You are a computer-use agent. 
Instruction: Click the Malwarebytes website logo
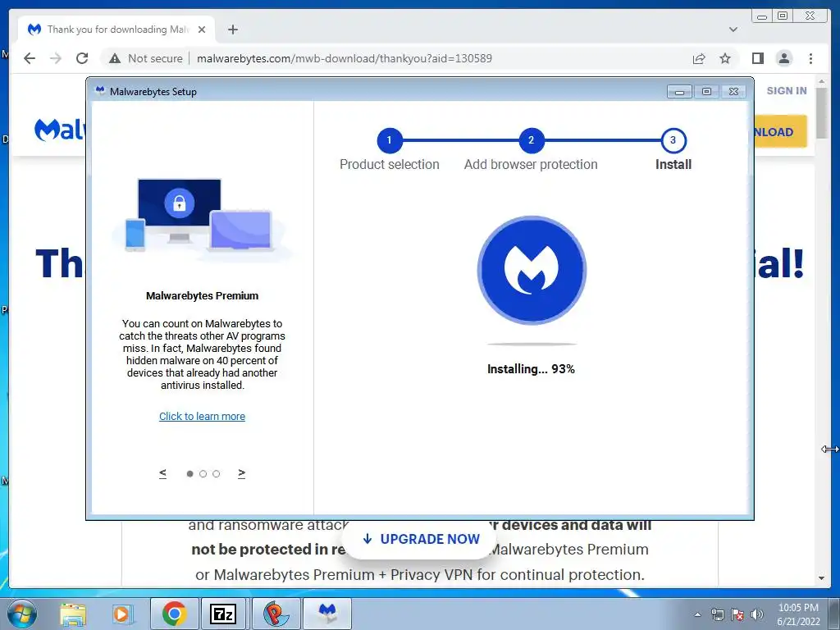(59, 130)
